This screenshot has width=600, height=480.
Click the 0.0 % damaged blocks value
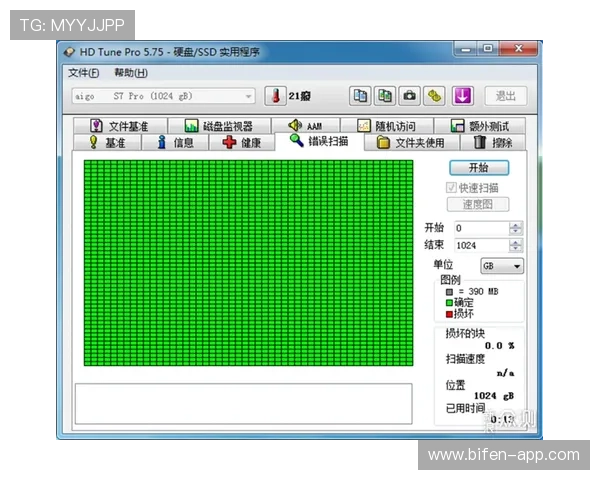[x=499, y=346]
